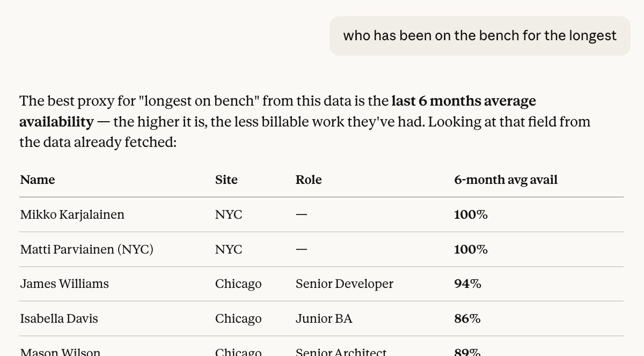Click the 86% availability value
This screenshot has width=644, height=356.
point(467,318)
